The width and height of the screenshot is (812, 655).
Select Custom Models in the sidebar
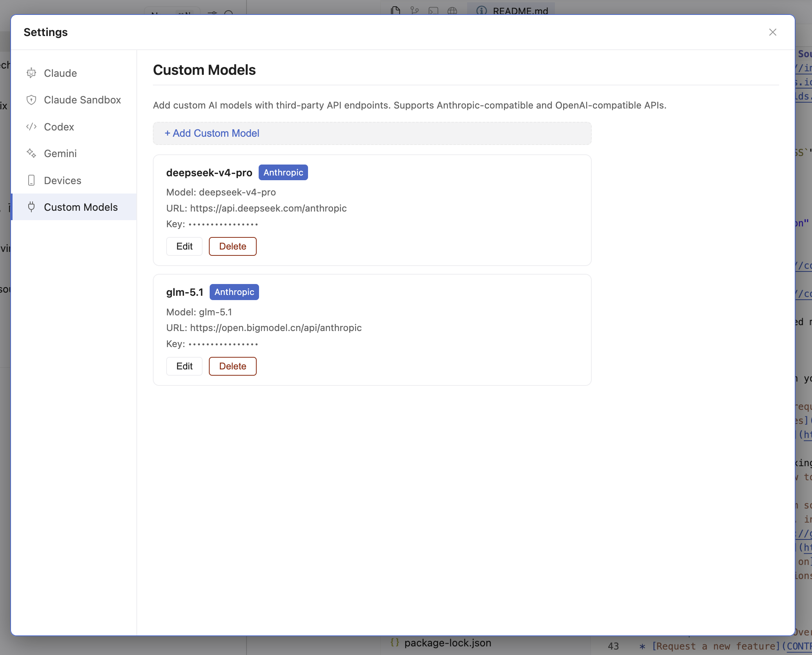(74, 207)
